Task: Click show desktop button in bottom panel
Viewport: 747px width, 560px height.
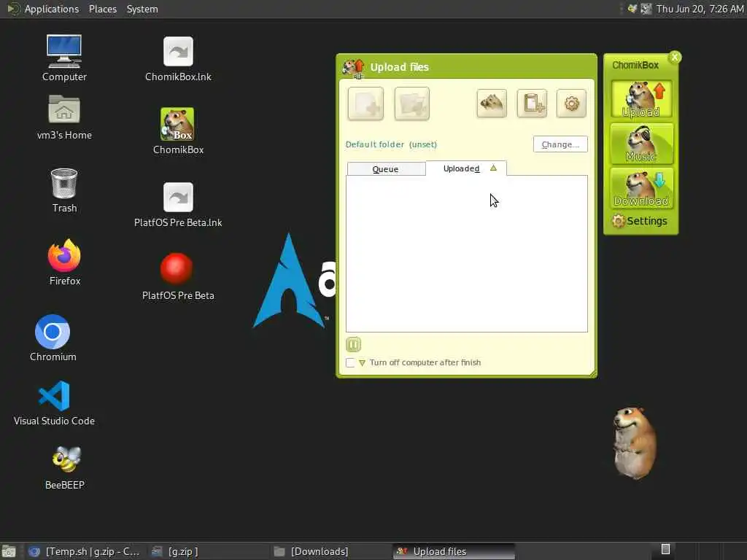Action: 9,551
